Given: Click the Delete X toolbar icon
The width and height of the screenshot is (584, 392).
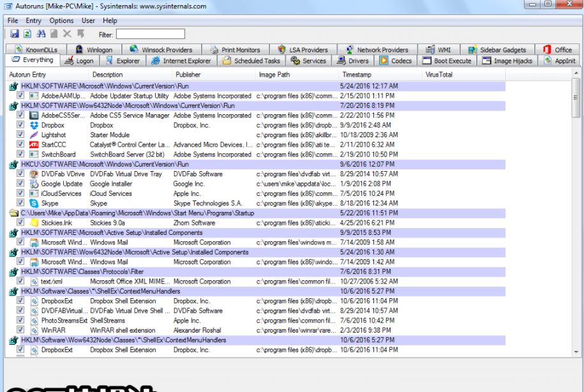Looking at the screenshot, I should click(67, 34).
